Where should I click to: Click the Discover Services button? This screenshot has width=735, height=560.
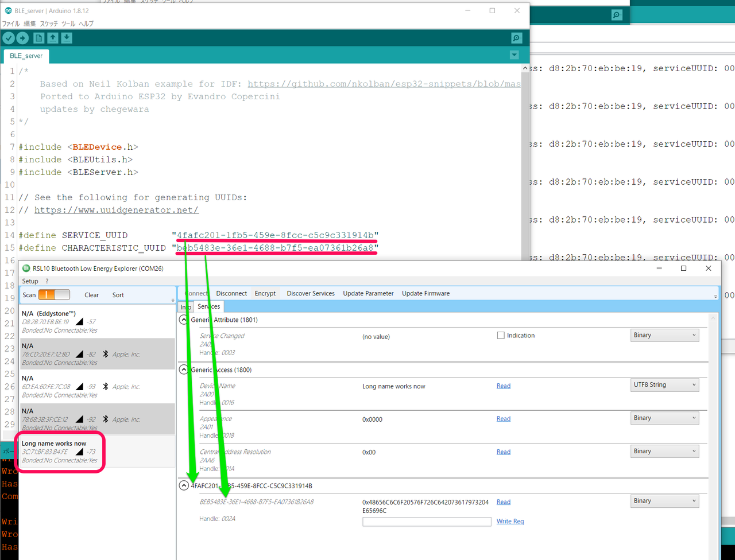coord(311,293)
